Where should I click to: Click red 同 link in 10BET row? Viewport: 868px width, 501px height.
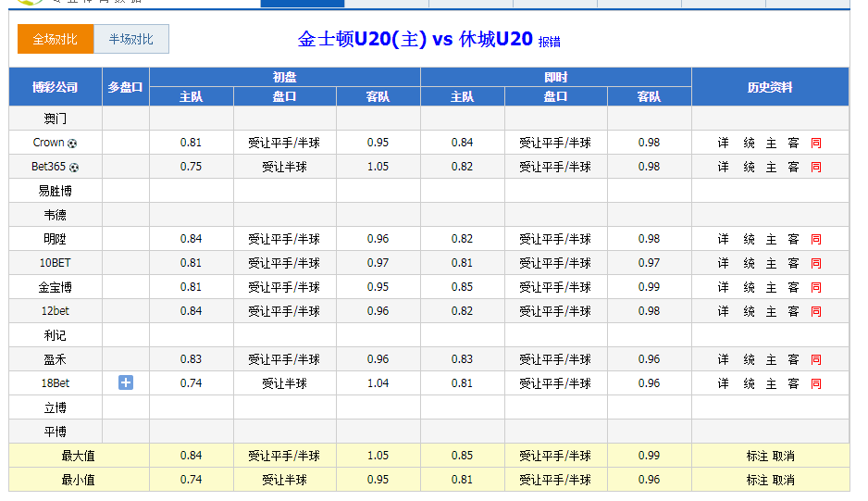[816, 263]
